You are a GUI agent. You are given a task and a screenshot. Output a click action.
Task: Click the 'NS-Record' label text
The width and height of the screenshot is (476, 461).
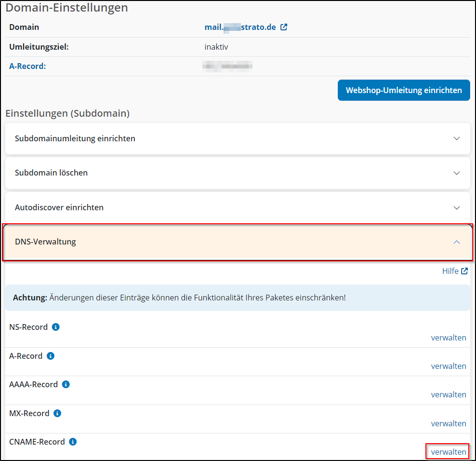[x=28, y=327]
